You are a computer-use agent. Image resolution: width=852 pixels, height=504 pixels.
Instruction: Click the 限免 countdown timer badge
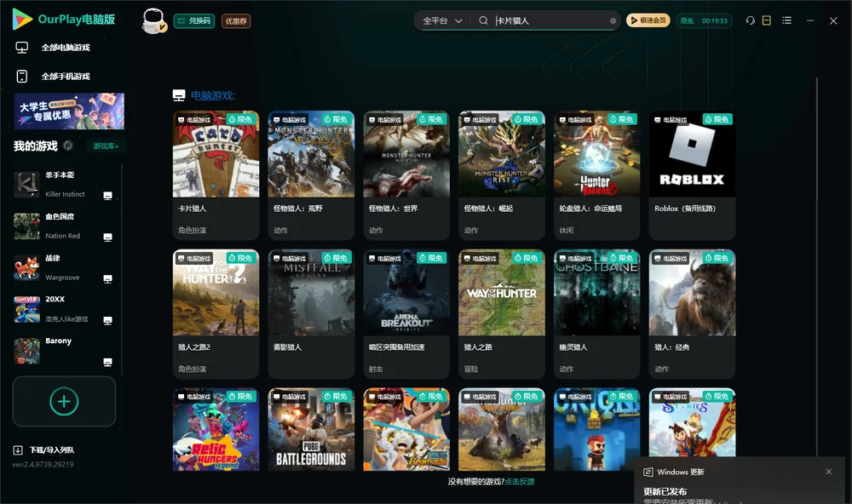(704, 20)
